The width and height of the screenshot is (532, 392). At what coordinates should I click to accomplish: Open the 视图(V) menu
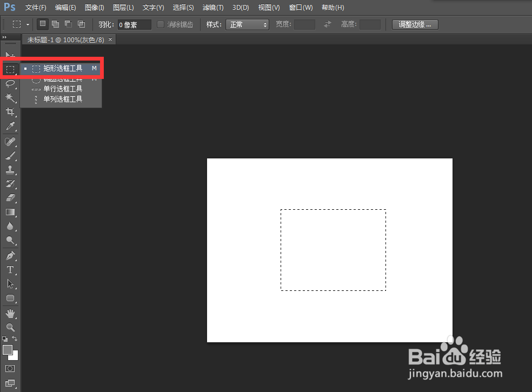[x=269, y=8]
